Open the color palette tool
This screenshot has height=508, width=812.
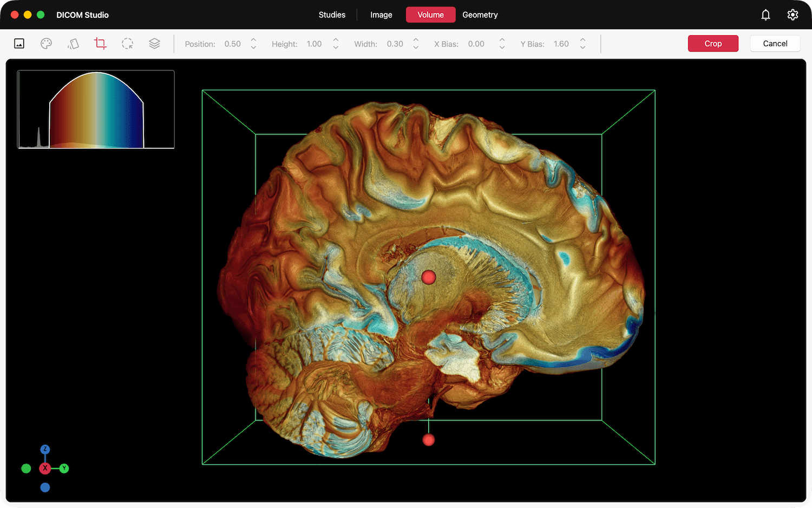46,44
